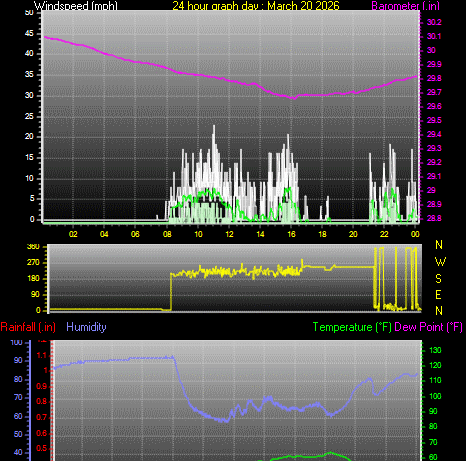Click the Dew Point (°F) legend label
This screenshot has height=461, width=466.
[429, 327]
